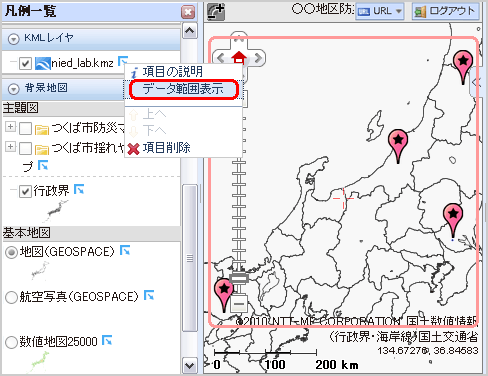488x376 pixels.
Task: Collapse the 背景地図 section
Action: 14,89
